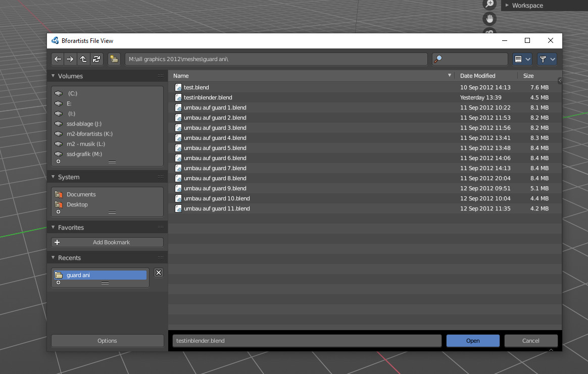Screen dimensions: 588x374
Task: Click the pan hand icon in viewport
Action: point(489,19)
